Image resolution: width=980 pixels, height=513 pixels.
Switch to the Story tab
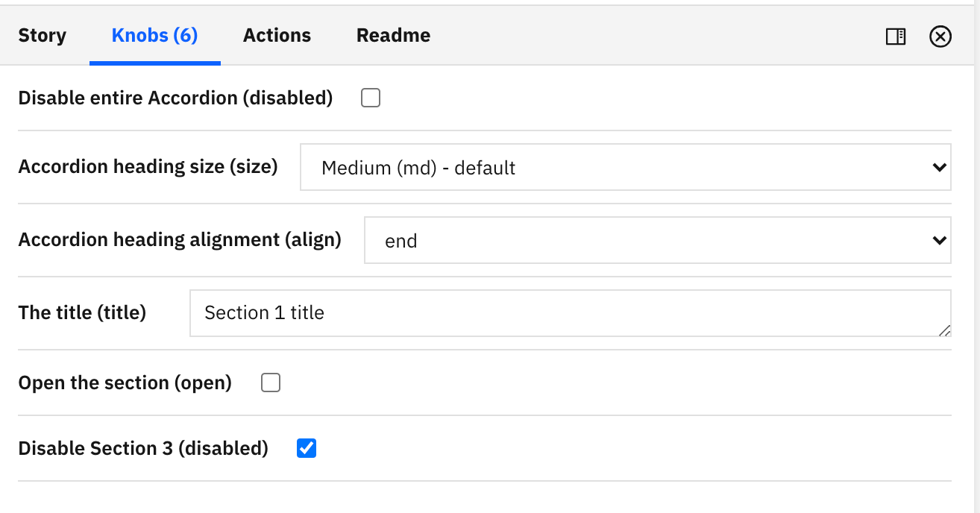(42, 36)
